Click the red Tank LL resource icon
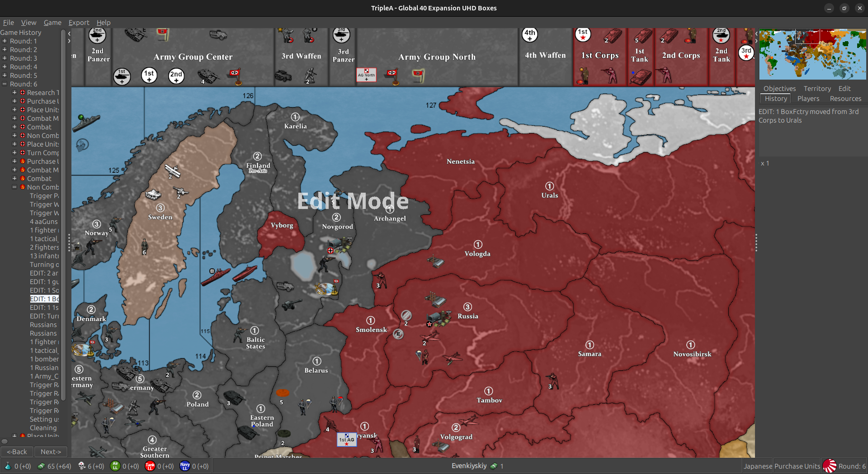 (x=150, y=466)
